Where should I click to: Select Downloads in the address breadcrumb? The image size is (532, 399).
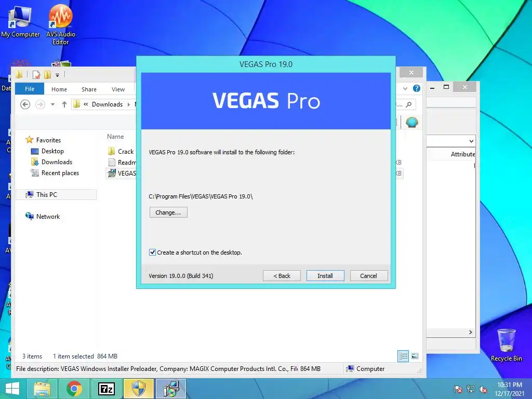pyautogui.click(x=107, y=104)
